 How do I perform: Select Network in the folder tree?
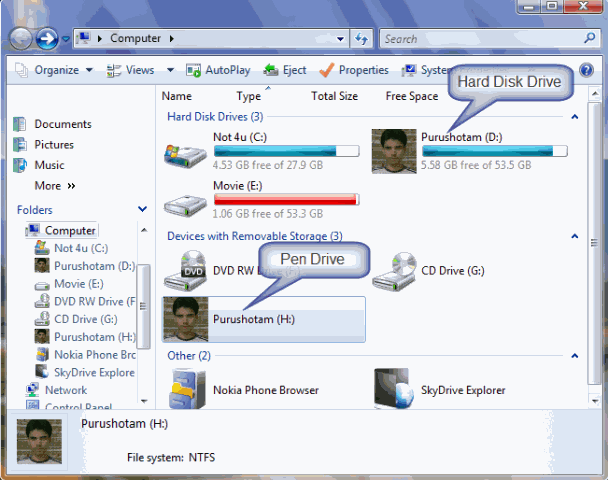tap(66, 390)
